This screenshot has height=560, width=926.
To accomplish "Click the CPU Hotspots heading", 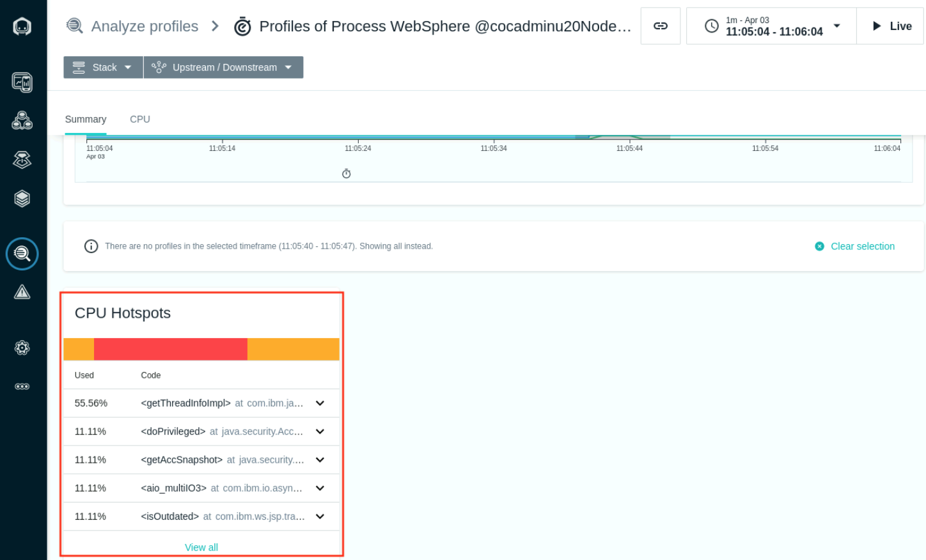I will coord(123,313).
